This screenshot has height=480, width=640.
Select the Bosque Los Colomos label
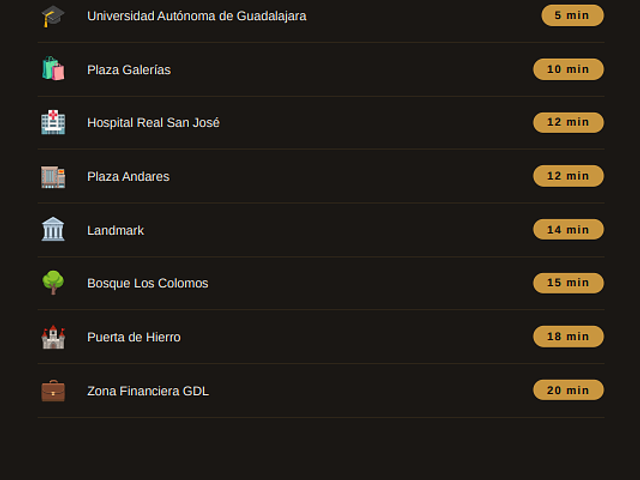tap(148, 283)
